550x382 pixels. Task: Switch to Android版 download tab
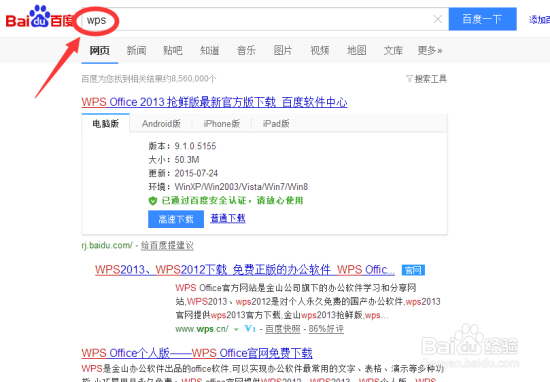tap(161, 123)
